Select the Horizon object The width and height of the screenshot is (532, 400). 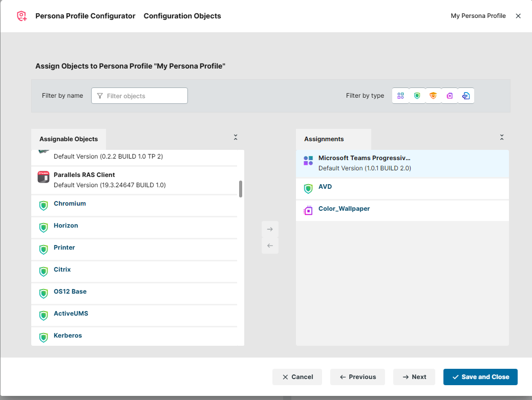[x=134, y=228]
